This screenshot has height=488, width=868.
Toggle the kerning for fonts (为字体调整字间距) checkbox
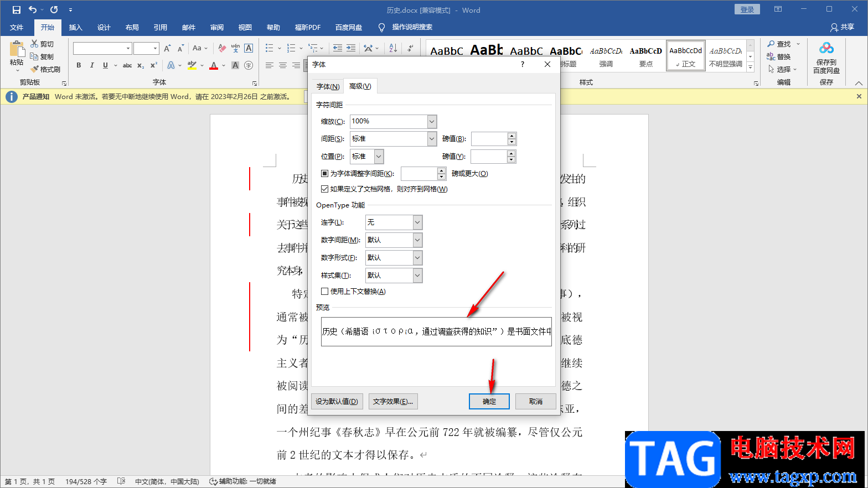pos(324,174)
